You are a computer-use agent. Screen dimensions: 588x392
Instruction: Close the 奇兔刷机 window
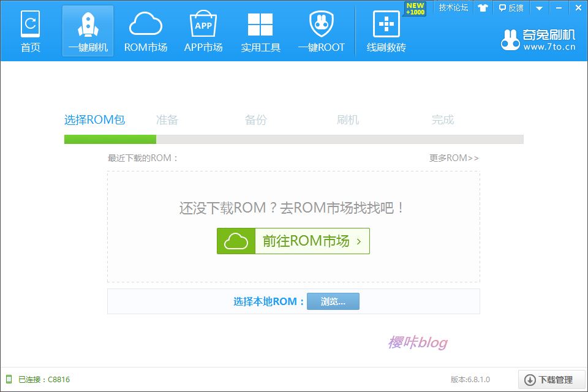tap(578, 8)
